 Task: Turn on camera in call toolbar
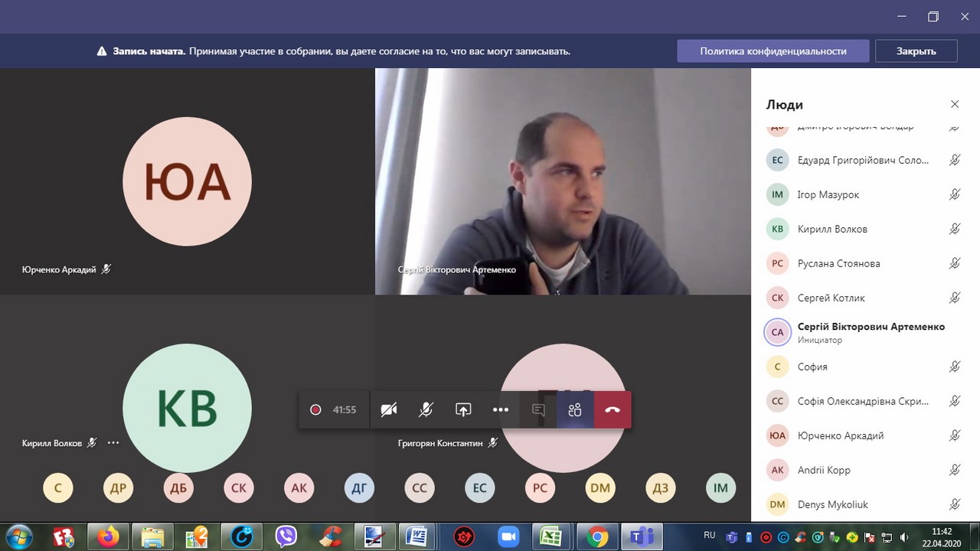click(x=389, y=409)
